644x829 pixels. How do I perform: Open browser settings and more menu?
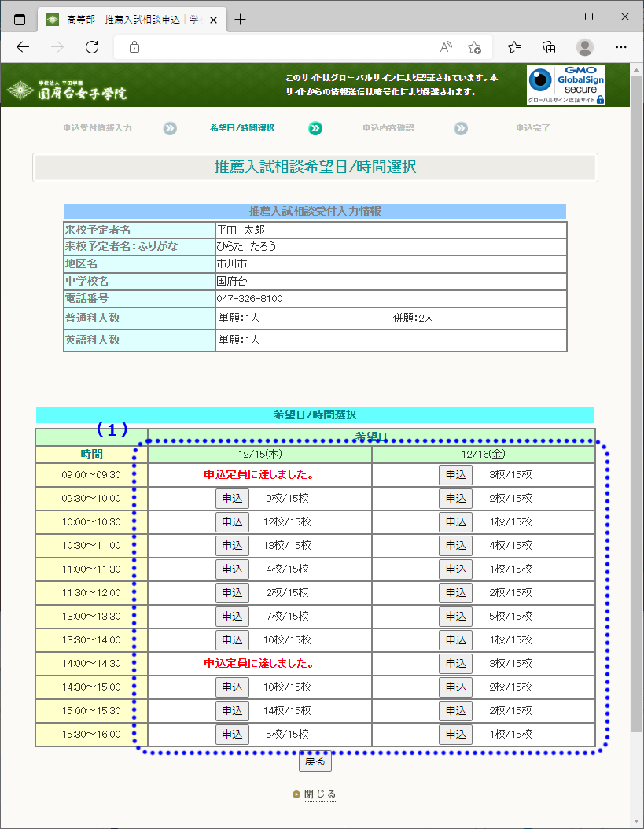tap(621, 47)
